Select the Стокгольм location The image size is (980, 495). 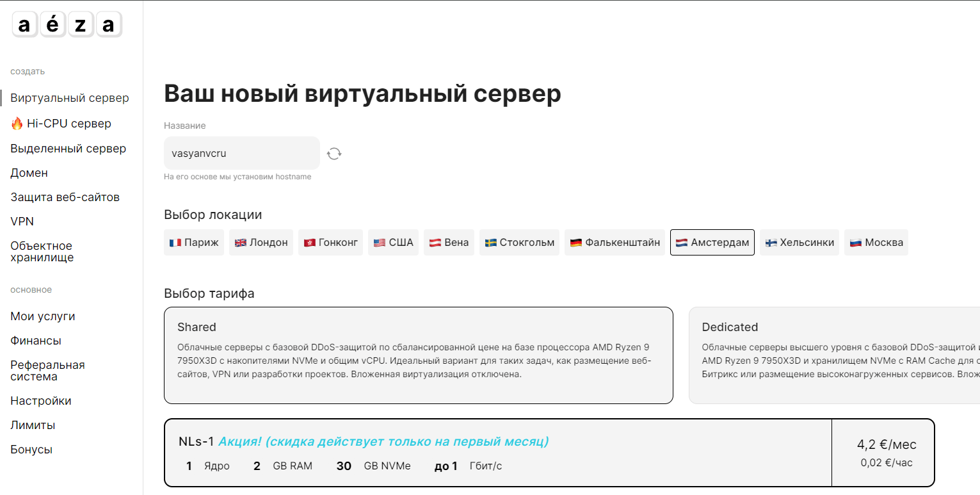point(519,242)
